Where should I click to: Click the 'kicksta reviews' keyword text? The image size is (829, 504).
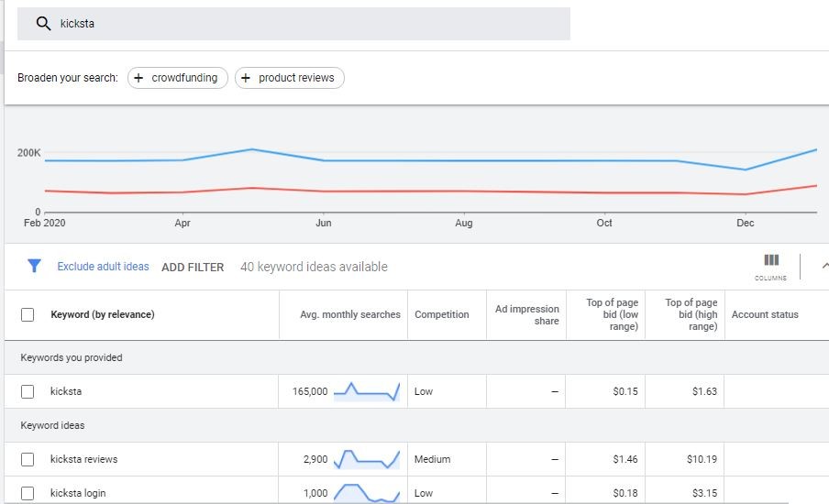click(84, 459)
